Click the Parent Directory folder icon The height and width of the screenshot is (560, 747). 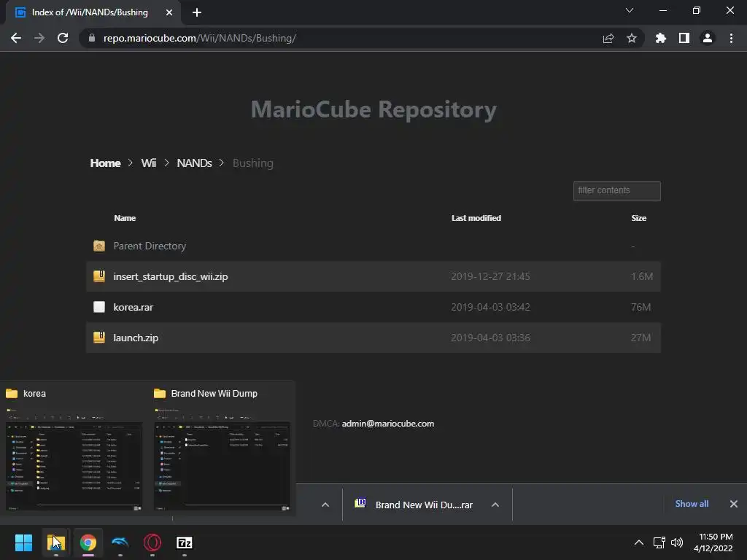pos(99,246)
